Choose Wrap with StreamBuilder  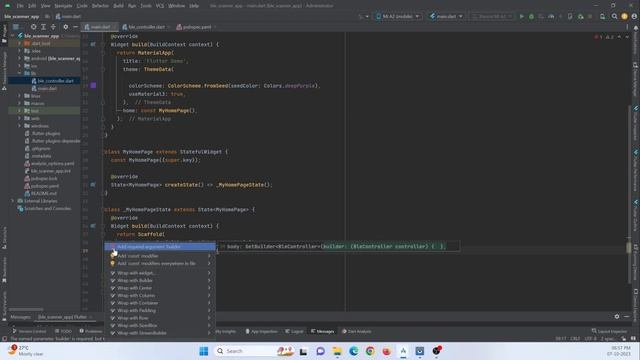coord(160,333)
